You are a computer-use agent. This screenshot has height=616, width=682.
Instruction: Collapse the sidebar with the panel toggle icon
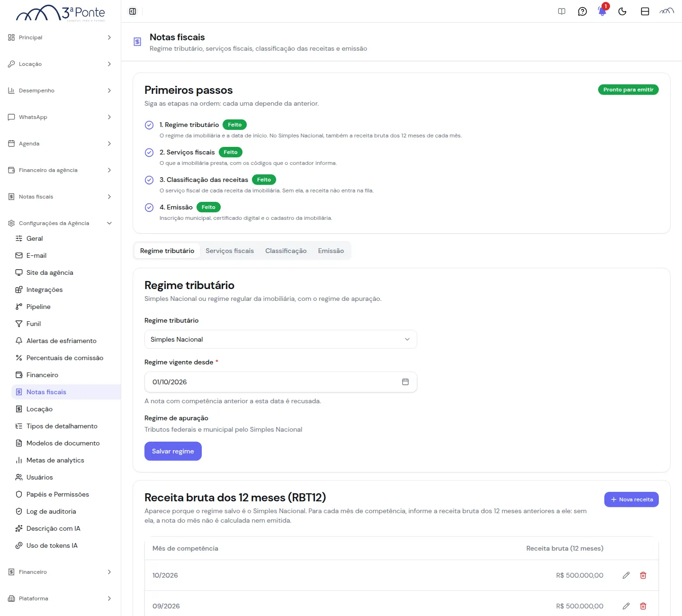point(133,11)
